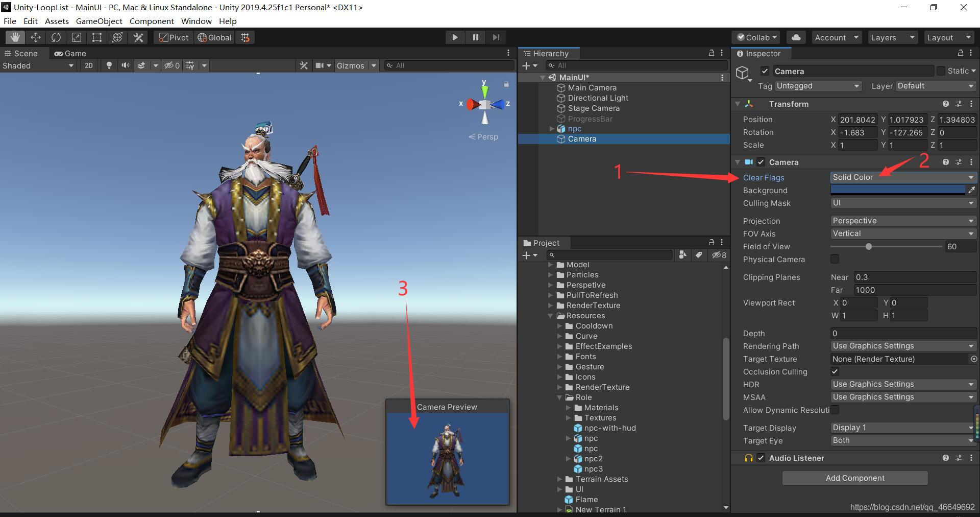Open the Account dropdown
The width and height of the screenshot is (980, 517).
[837, 37]
